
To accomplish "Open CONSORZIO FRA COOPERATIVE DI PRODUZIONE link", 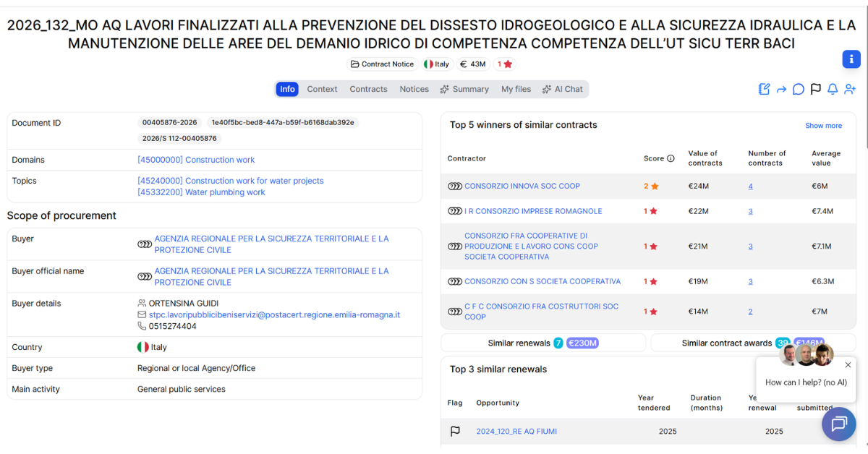I will point(531,247).
